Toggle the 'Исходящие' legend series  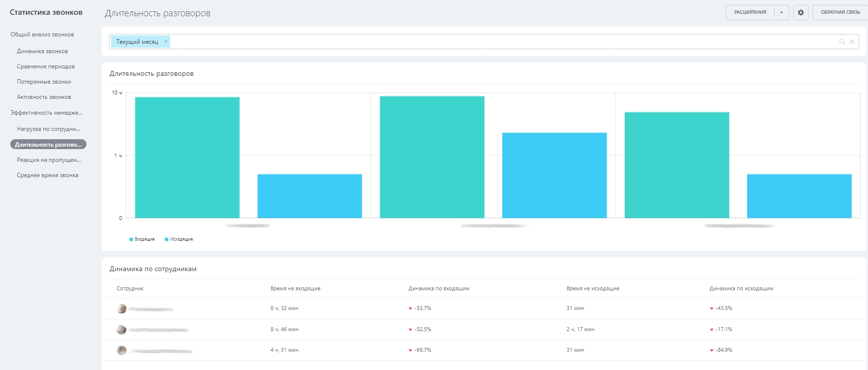point(179,239)
